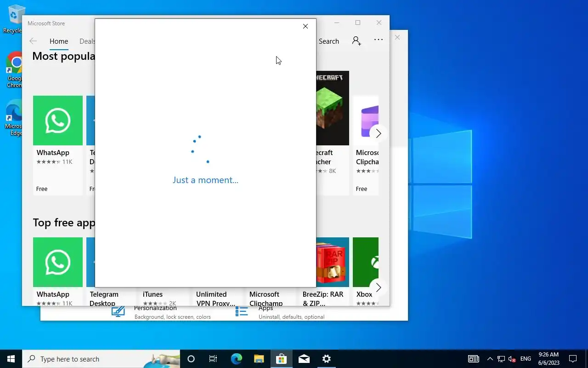Viewport: 588px width, 368px height.
Task: Open Settings gear on the taskbar
Action: click(x=326, y=359)
